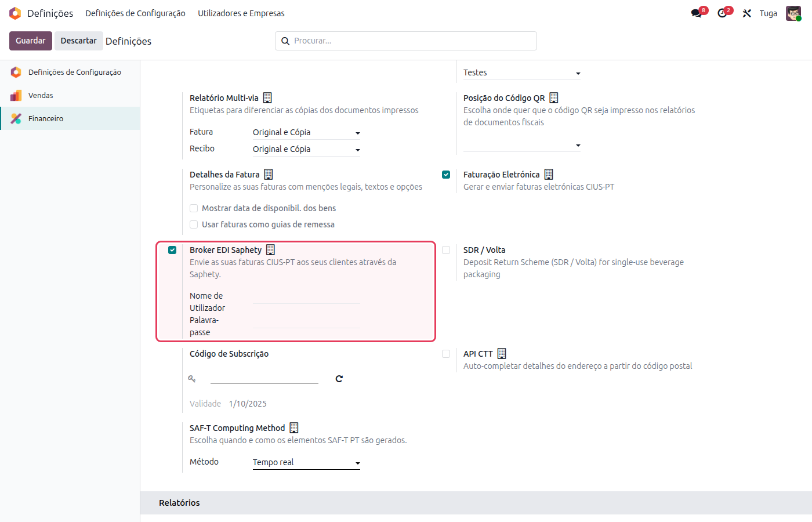Click the subscription code refresh icon
812x522 pixels.
click(x=339, y=379)
